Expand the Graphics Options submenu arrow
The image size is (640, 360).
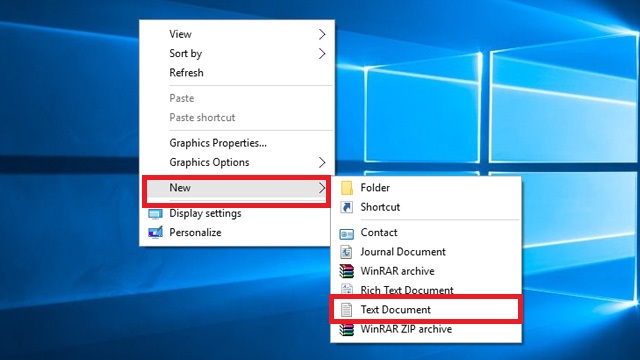(x=322, y=162)
